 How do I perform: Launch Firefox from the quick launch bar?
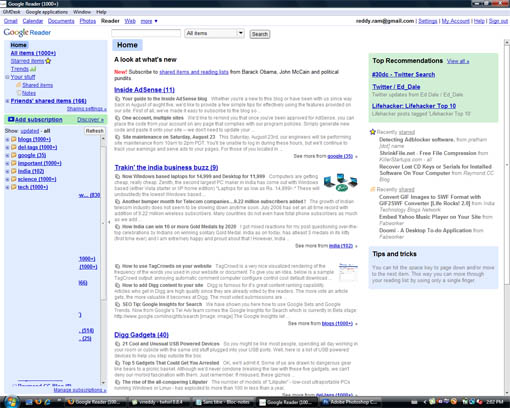click(x=38, y=402)
